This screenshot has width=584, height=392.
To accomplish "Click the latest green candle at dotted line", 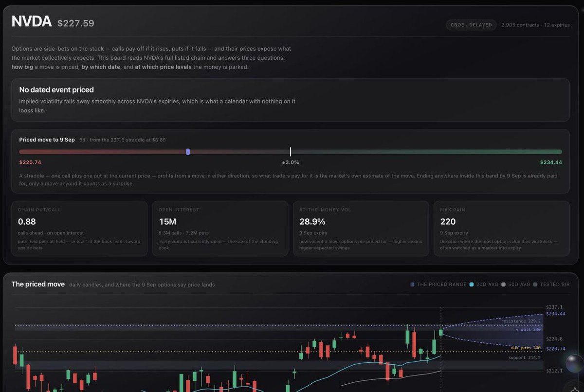I will [441, 332].
